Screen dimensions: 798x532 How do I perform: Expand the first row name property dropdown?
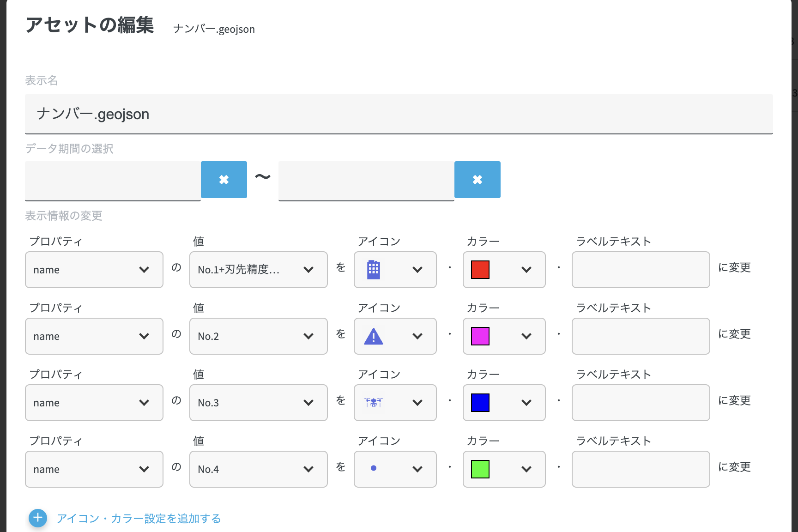94,270
